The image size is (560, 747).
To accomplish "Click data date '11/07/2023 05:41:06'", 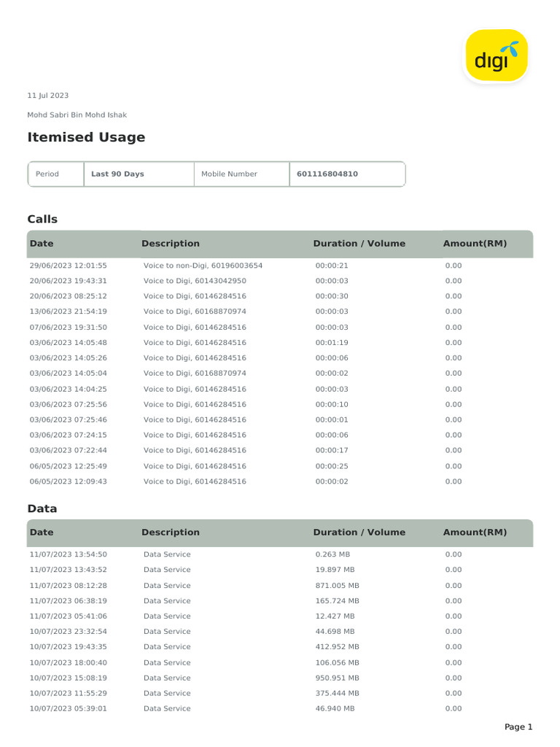I will tap(68, 616).
